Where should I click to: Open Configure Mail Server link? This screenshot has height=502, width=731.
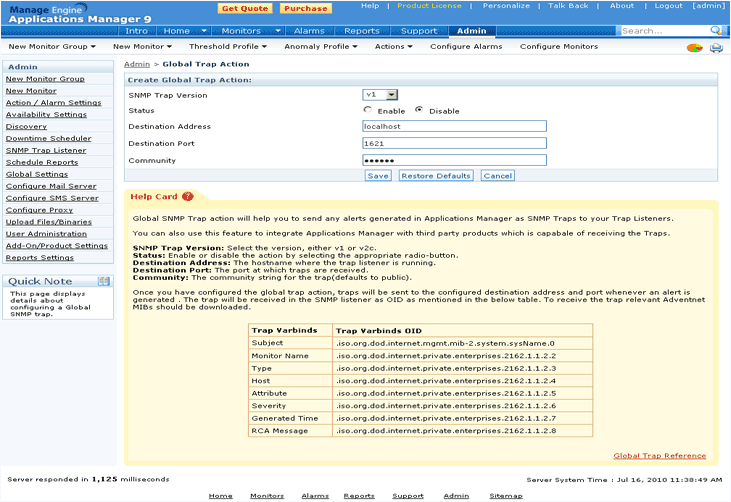point(51,186)
